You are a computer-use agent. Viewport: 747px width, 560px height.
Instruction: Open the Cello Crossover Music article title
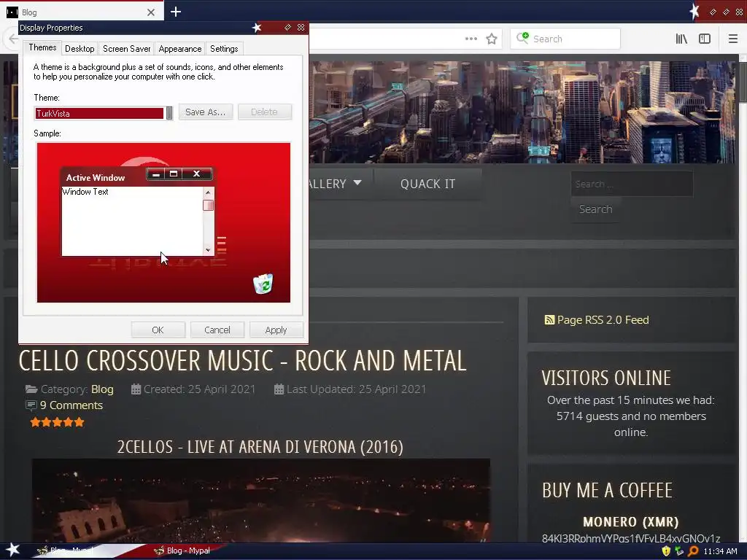point(242,360)
